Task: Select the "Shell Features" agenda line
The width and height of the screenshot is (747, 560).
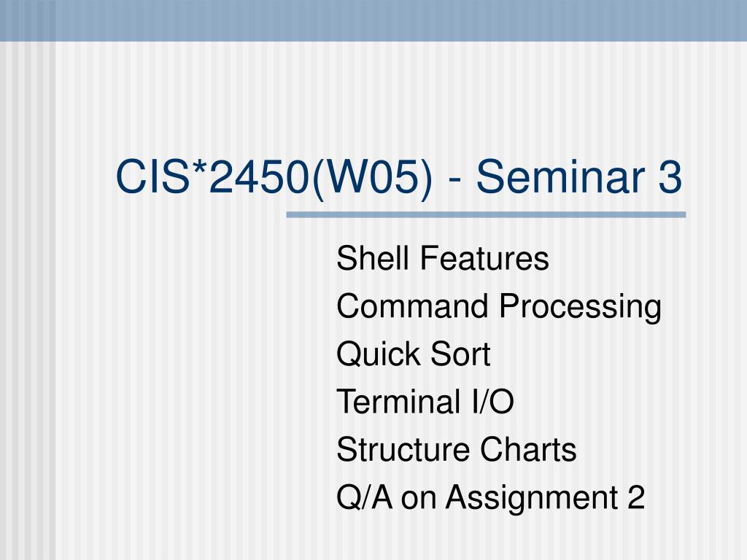Action: (x=443, y=258)
